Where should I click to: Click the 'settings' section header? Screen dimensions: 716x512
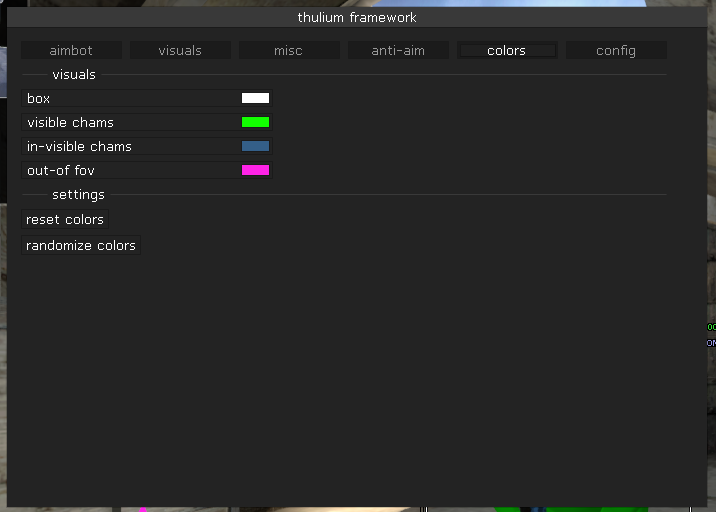[x=79, y=195]
